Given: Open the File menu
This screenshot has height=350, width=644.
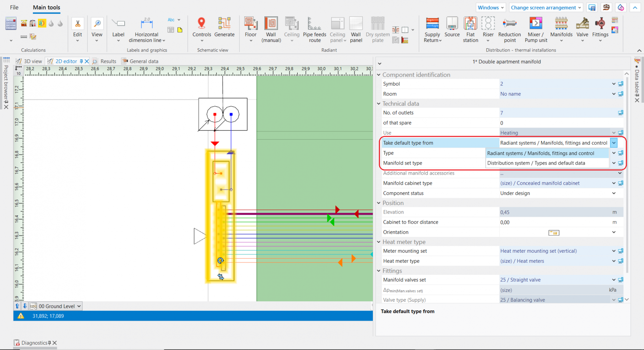Looking at the screenshot, I should (14, 8).
